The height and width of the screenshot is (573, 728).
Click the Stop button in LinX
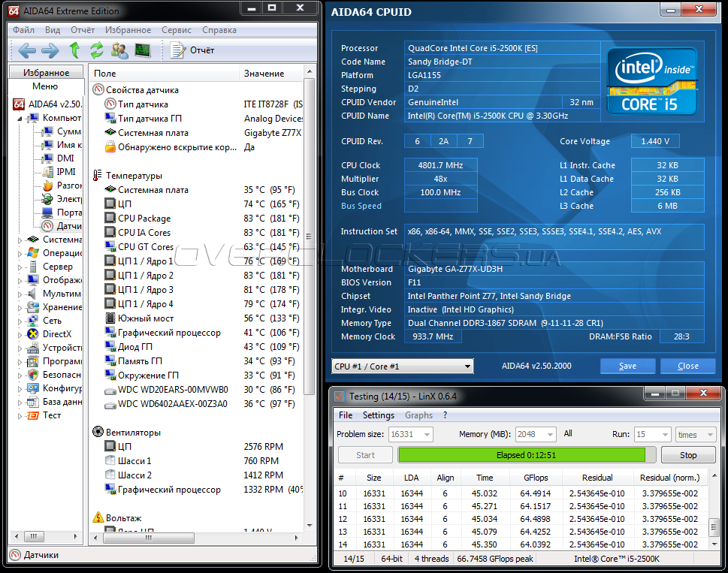(x=687, y=455)
